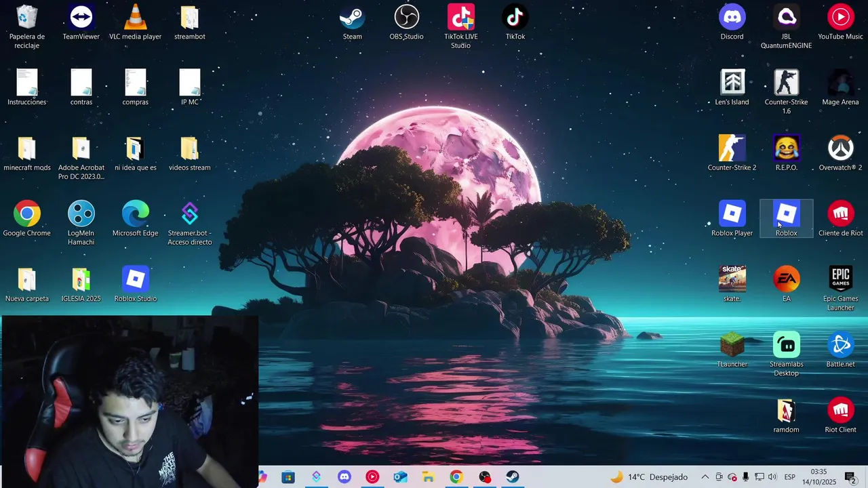Select the contras text file
This screenshot has width=868, height=488.
pos(81,88)
